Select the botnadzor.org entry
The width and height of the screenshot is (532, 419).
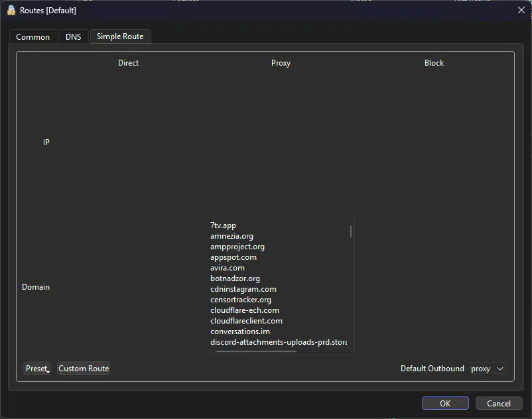click(x=235, y=278)
